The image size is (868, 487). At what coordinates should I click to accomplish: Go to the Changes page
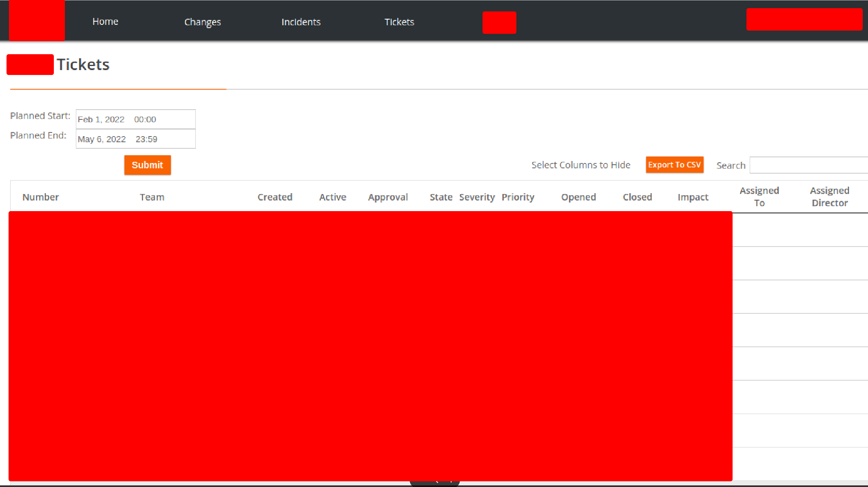202,22
